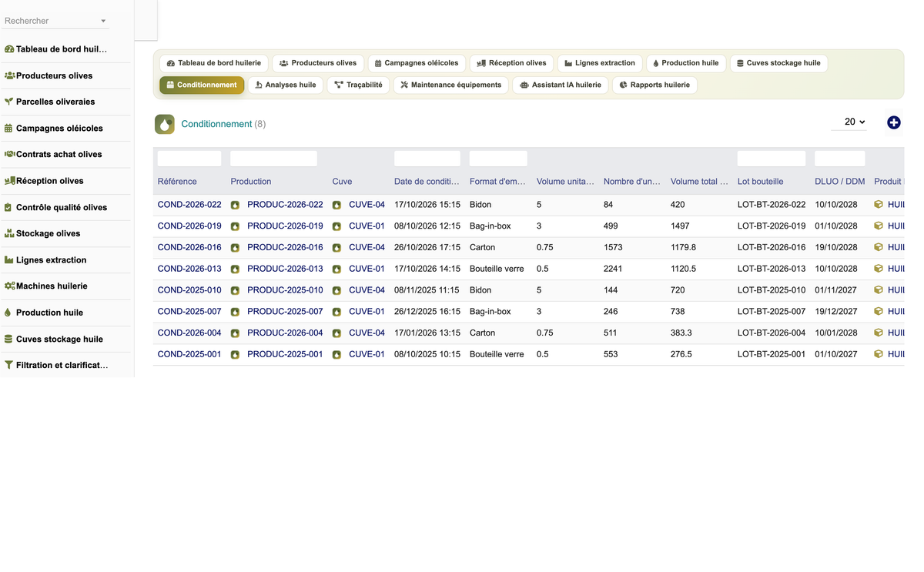Select the Lignes extraction tab

coord(600,63)
